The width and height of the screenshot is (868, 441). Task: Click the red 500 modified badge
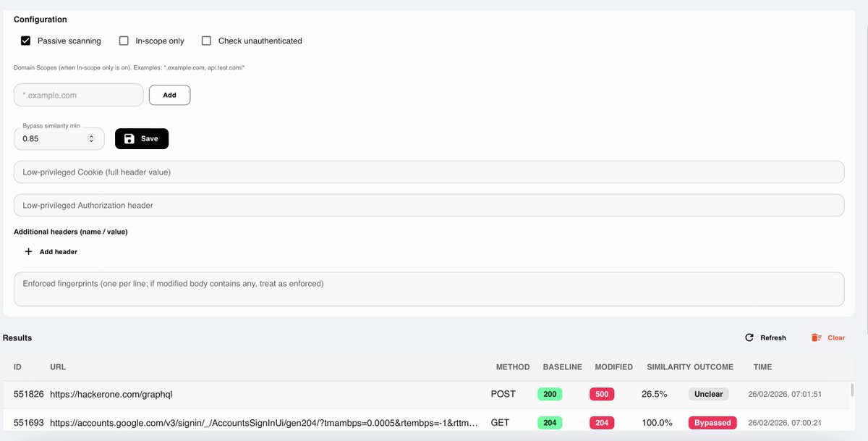pyautogui.click(x=602, y=394)
